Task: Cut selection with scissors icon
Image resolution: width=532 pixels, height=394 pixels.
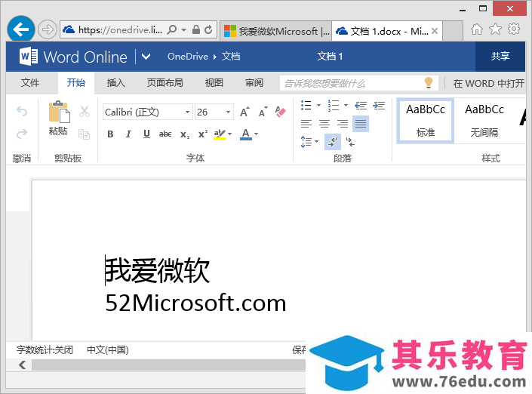Action: pyautogui.click(x=85, y=111)
